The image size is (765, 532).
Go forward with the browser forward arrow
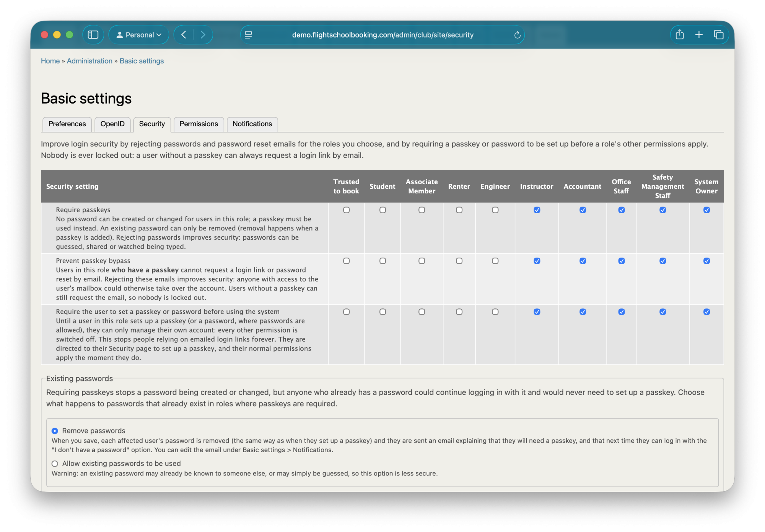[203, 35]
